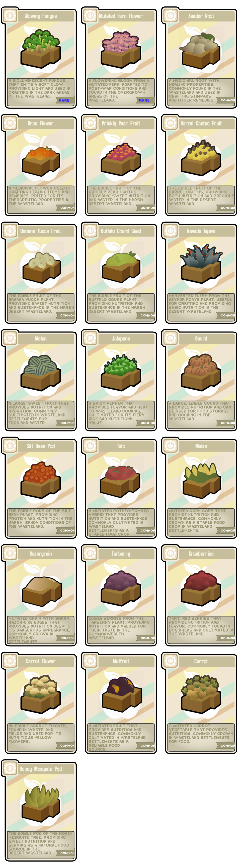Viewport: 238px width, 868px height.
Task: Click the gear badge on Melon card
Action: coord(10,338)
